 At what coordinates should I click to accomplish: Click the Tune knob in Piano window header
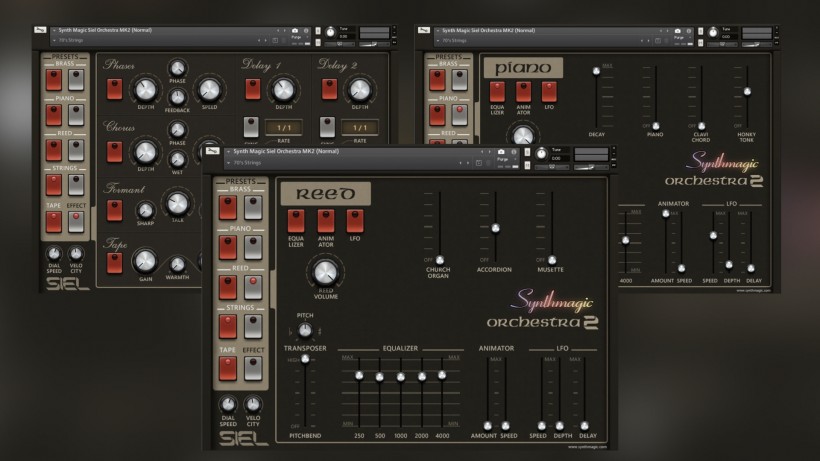click(713, 32)
